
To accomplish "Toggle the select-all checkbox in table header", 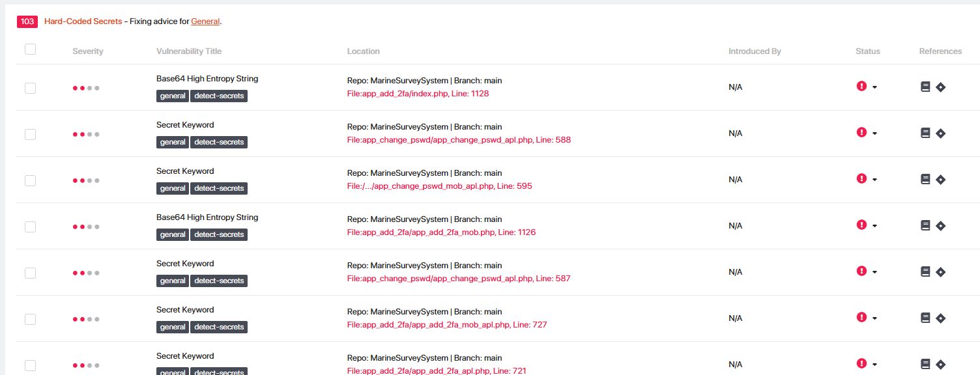I will pyautogui.click(x=30, y=49).
